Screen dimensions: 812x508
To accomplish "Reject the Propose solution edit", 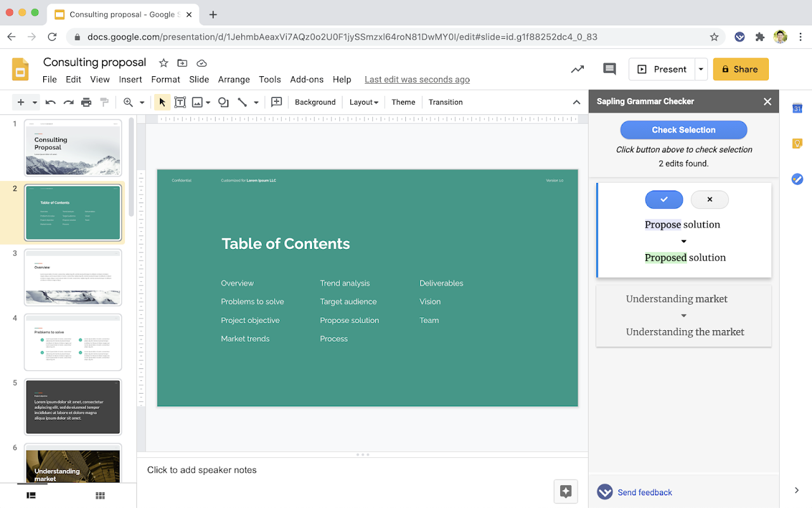I will pos(710,199).
